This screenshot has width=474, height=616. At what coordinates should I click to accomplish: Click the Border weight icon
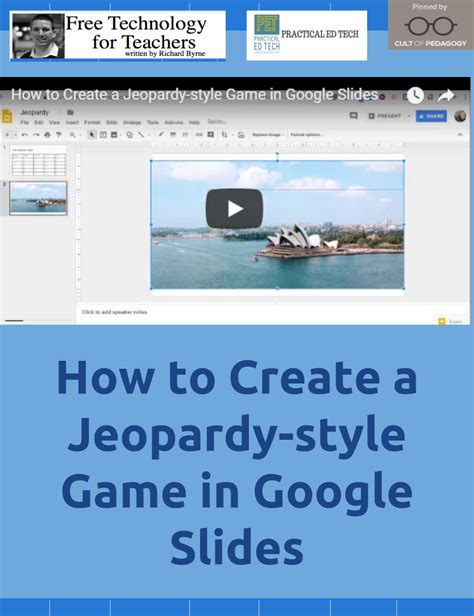173,134
